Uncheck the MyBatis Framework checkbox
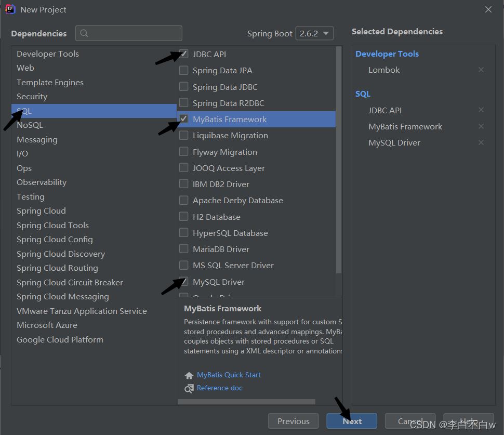The width and height of the screenshot is (504, 435). [183, 119]
